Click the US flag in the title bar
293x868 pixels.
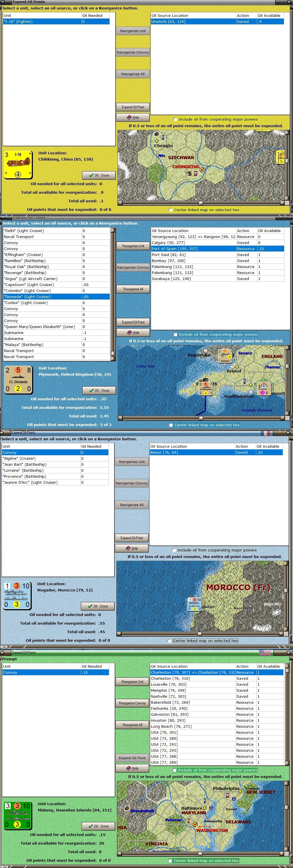pyautogui.click(x=265, y=653)
